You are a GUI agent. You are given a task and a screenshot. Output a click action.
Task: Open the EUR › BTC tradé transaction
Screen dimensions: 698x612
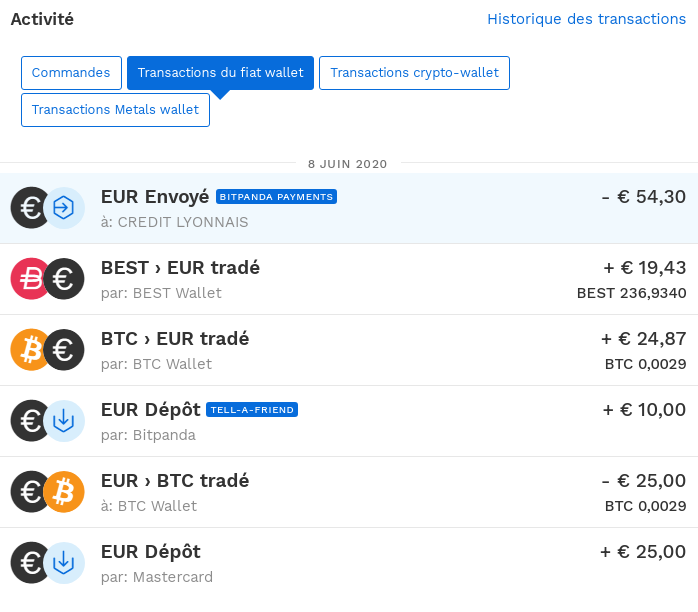349,492
